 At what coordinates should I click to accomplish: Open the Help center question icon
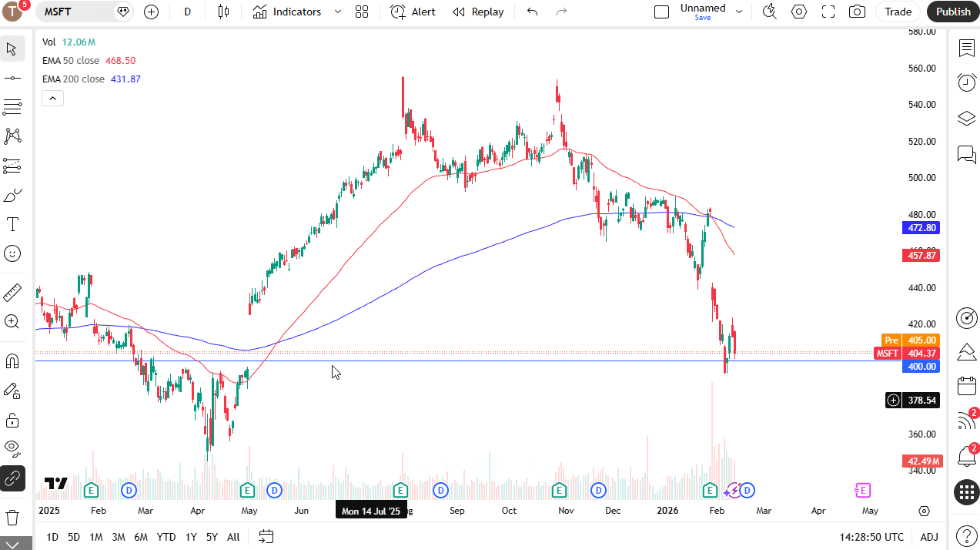tap(966, 535)
